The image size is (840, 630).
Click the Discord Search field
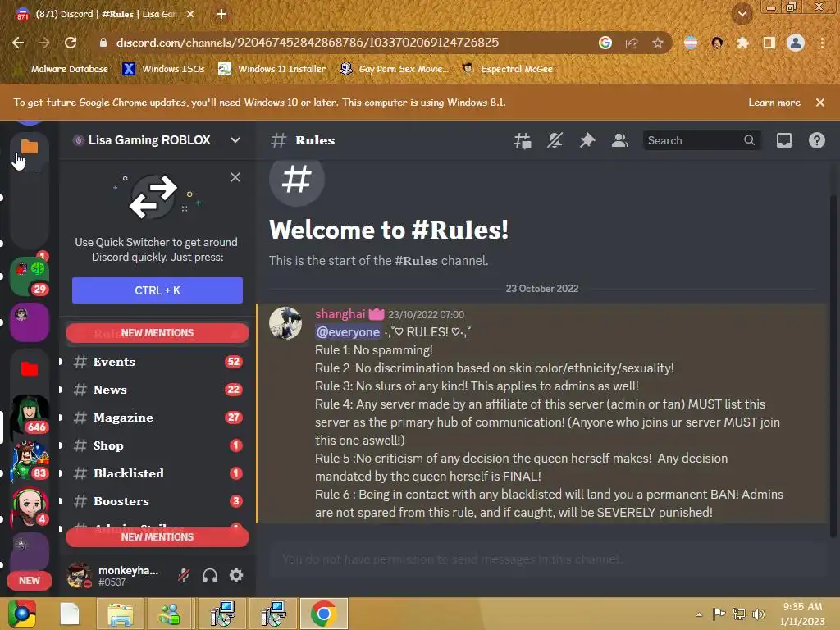click(x=702, y=140)
